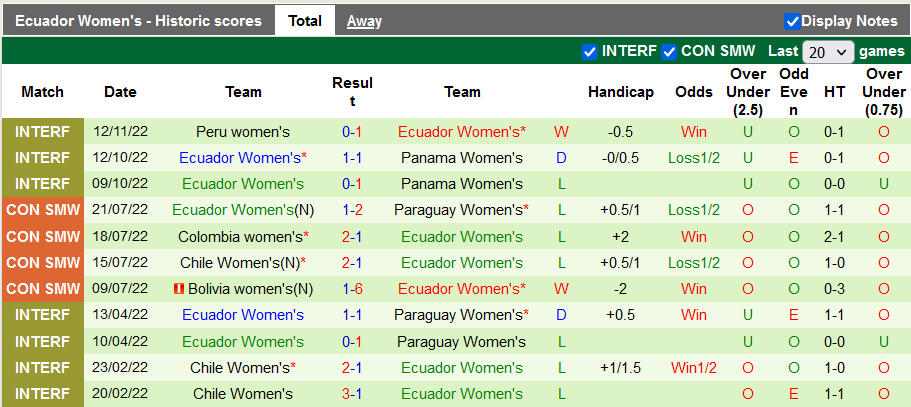Switch to the Total tab

tap(304, 21)
